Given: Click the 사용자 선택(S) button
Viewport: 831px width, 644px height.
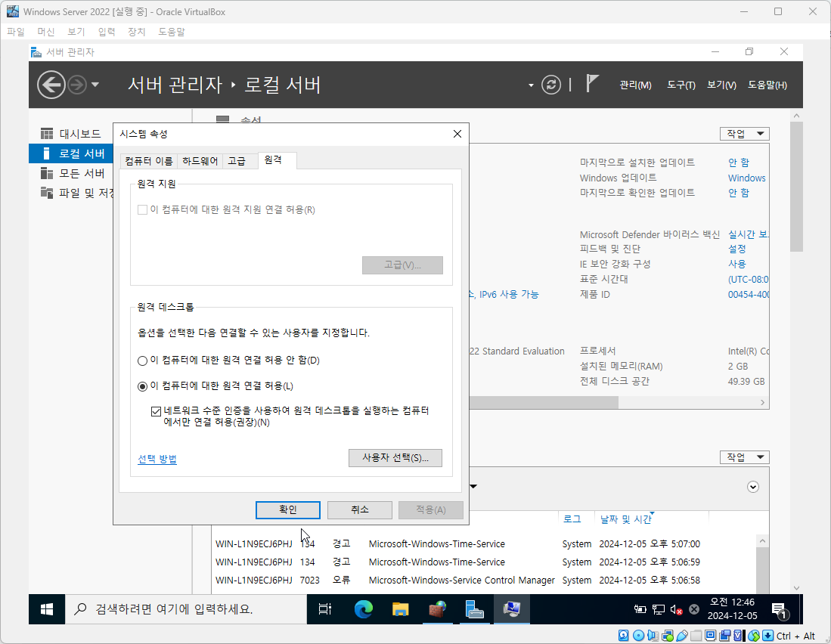Looking at the screenshot, I should (395, 458).
